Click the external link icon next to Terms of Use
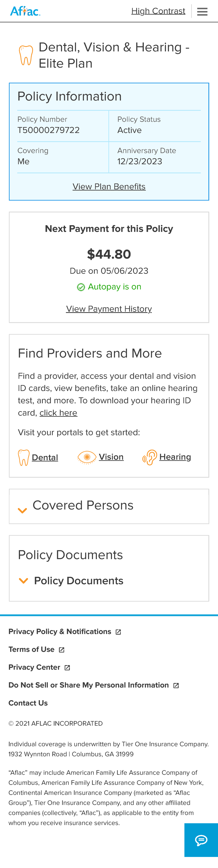The image size is (218, 868). tap(61, 649)
